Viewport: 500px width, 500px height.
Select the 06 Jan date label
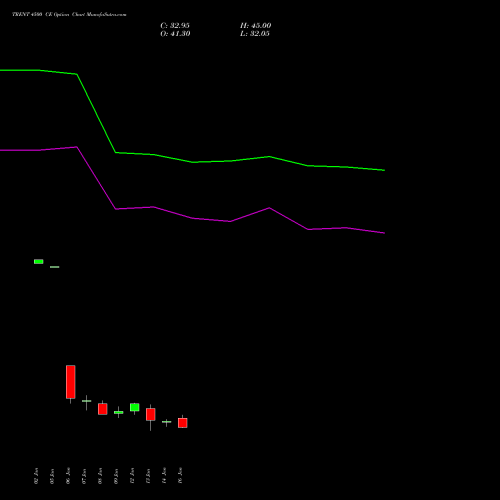(68, 476)
